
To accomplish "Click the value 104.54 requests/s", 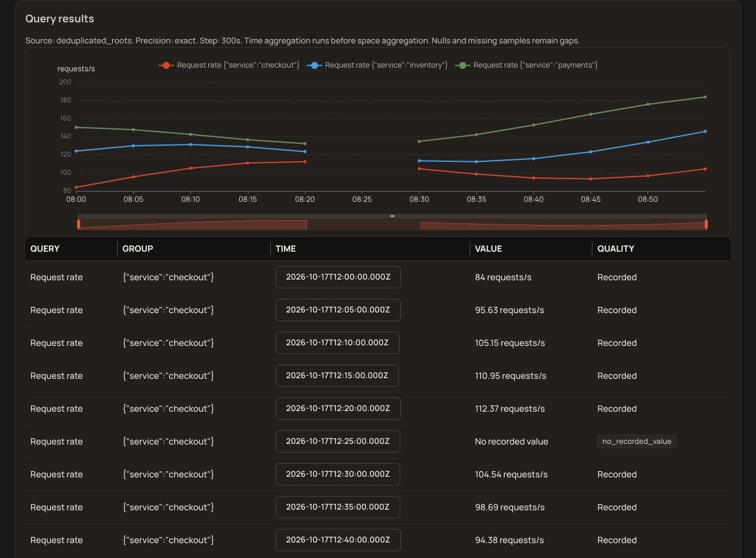I will [511, 474].
